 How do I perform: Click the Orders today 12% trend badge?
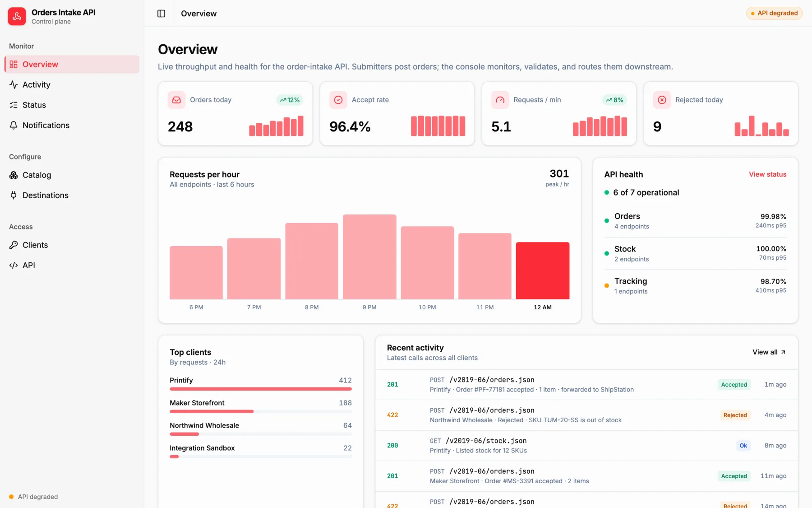[x=290, y=100]
